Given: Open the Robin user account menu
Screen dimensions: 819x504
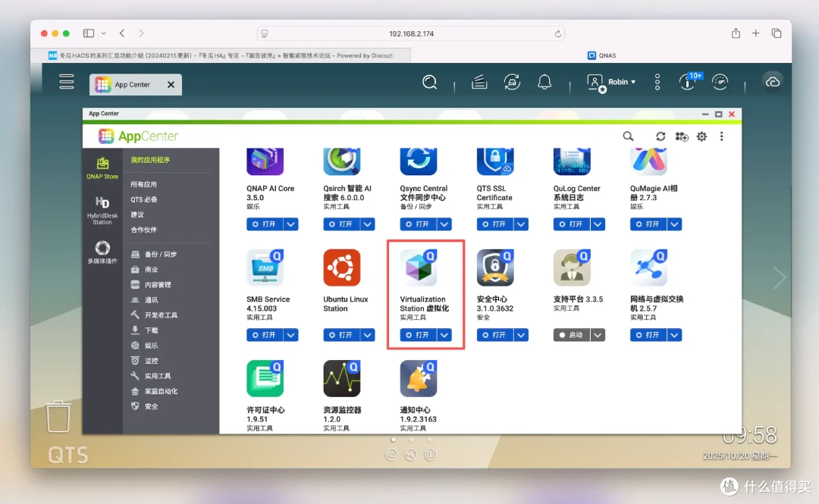Looking at the screenshot, I should (611, 83).
